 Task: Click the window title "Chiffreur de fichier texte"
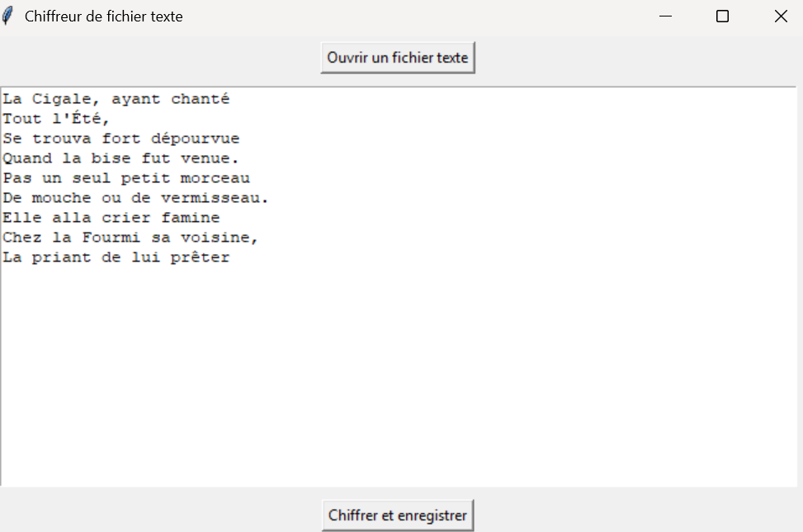(x=104, y=16)
